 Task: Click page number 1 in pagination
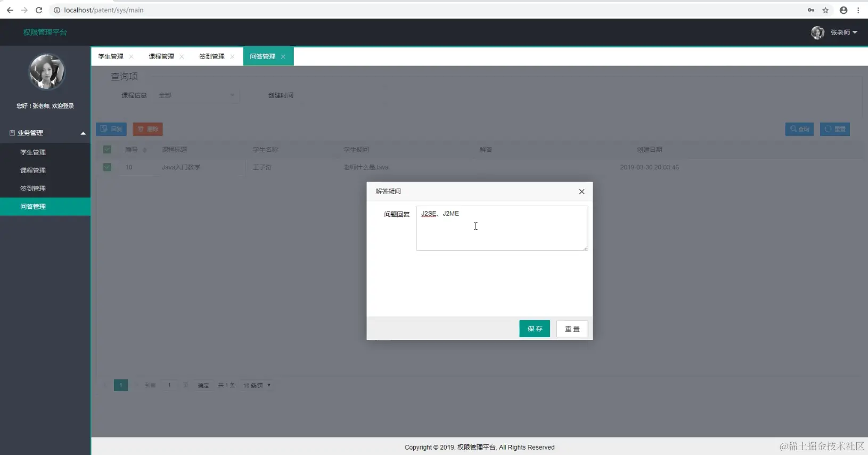click(121, 385)
